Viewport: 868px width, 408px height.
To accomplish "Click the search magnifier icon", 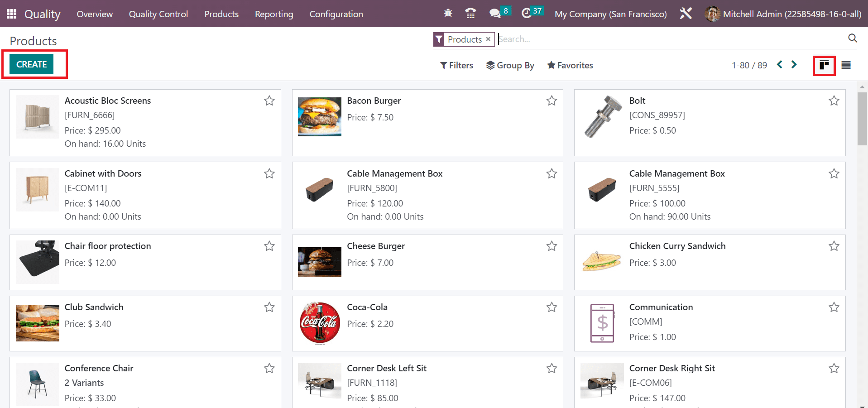I will (x=852, y=38).
